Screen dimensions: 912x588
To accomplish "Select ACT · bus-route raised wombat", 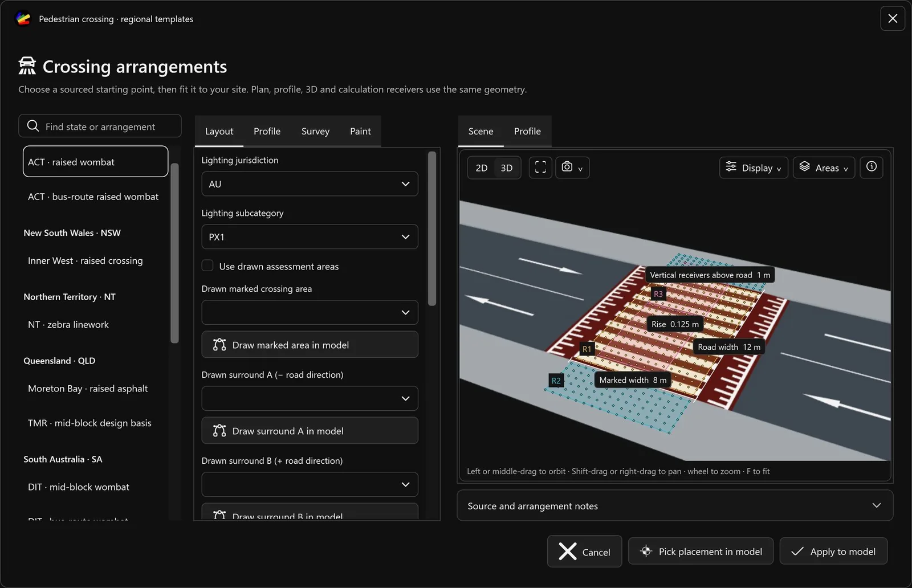I will tap(95, 197).
